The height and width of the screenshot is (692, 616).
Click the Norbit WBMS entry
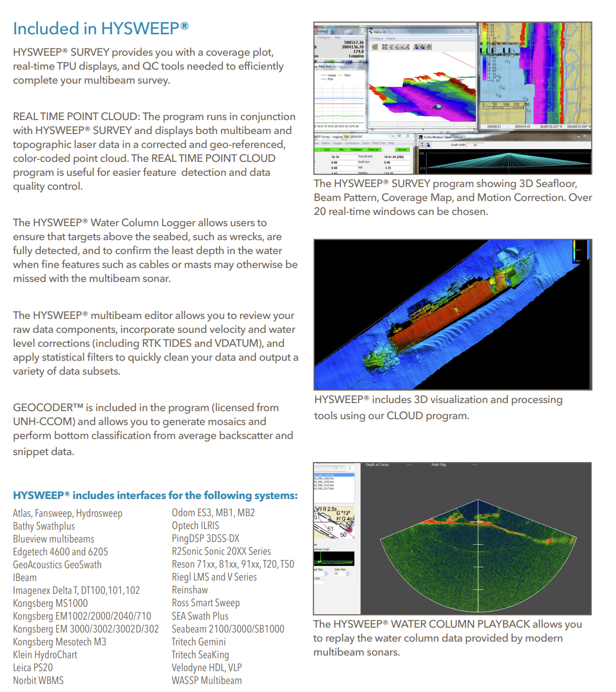point(39,680)
